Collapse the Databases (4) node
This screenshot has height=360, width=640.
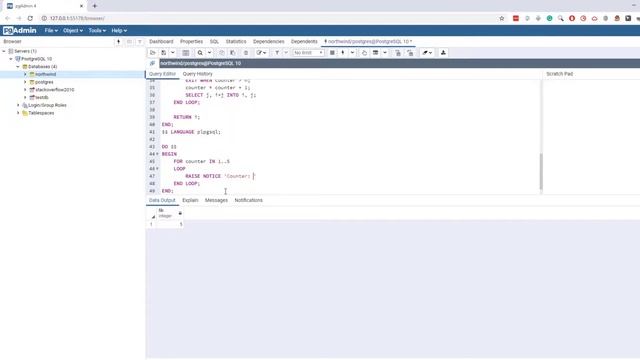[18, 67]
